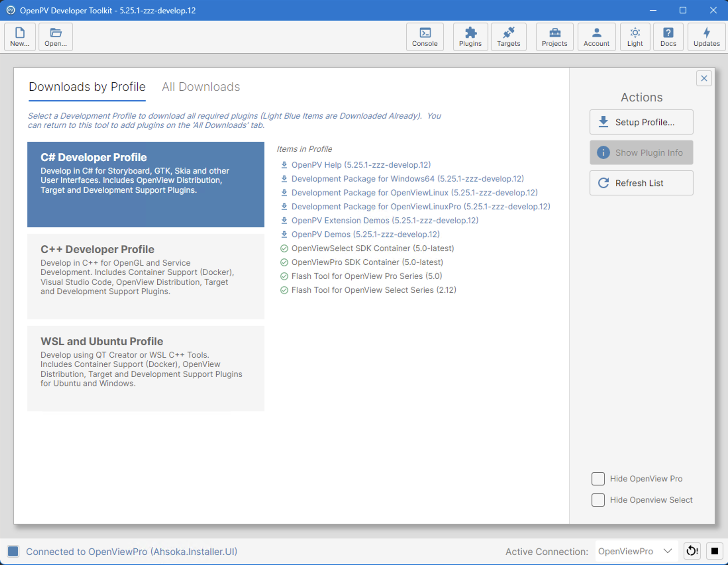Switch to the All Downloads tab
Viewport: 728px width, 565px height.
click(x=201, y=87)
